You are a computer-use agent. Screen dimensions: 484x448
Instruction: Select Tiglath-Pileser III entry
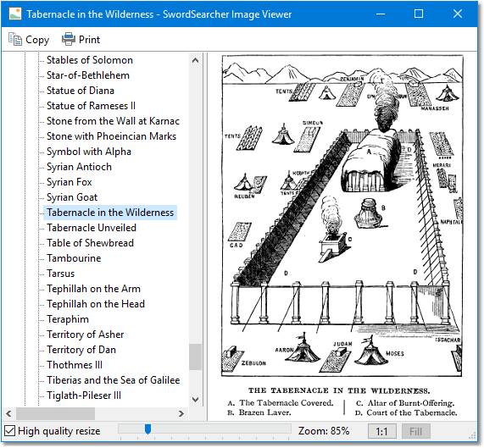pos(84,395)
